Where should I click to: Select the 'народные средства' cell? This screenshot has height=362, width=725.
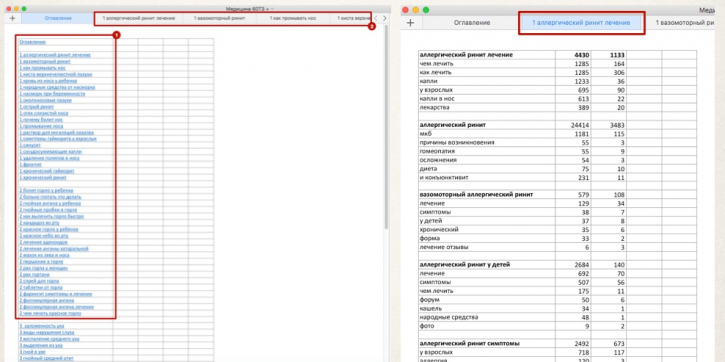[486, 317]
